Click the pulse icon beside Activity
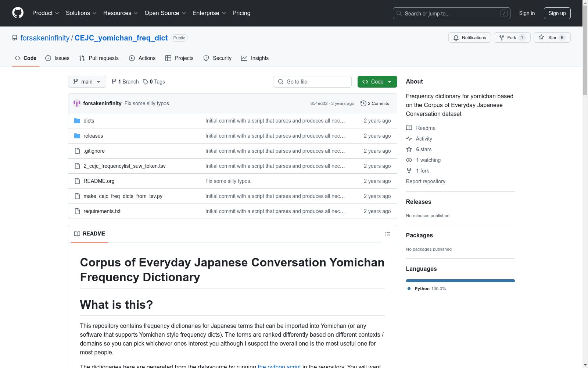The height and width of the screenshot is (368, 588). 409,139
